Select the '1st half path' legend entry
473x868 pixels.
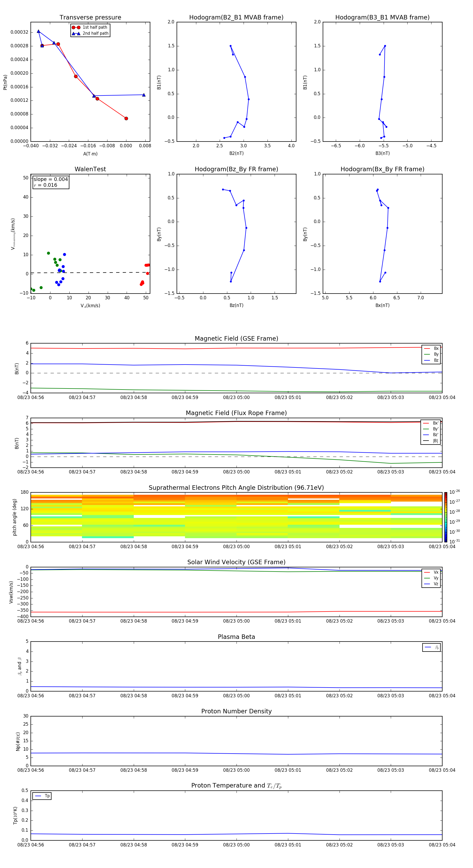[x=90, y=27]
